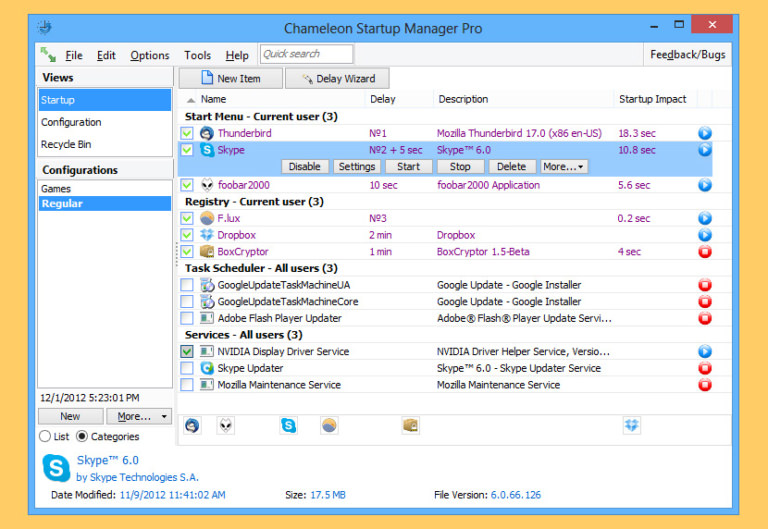Click the Feedback/Bugs button
This screenshot has width=768, height=529.
[688, 55]
